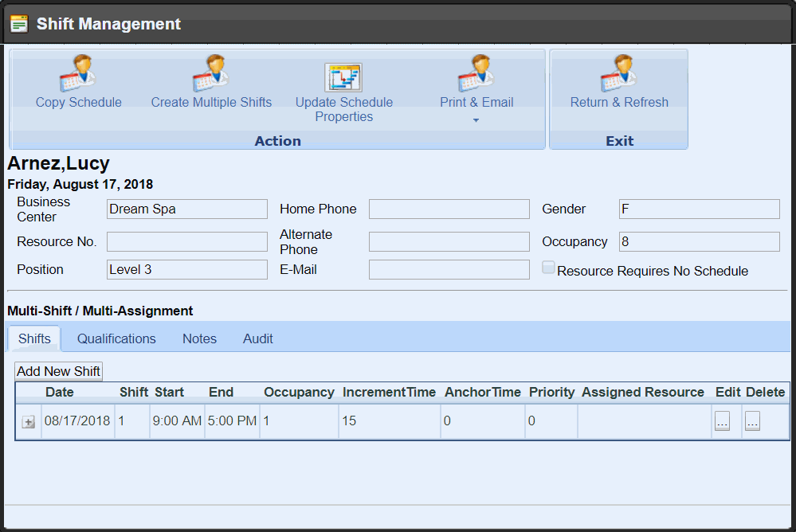Click the End column header
The height and width of the screenshot is (532, 796).
click(x=221, y=392)
